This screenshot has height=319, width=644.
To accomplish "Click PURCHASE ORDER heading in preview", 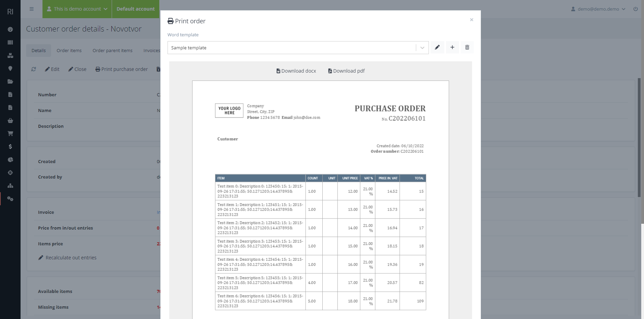I will 390,109.
